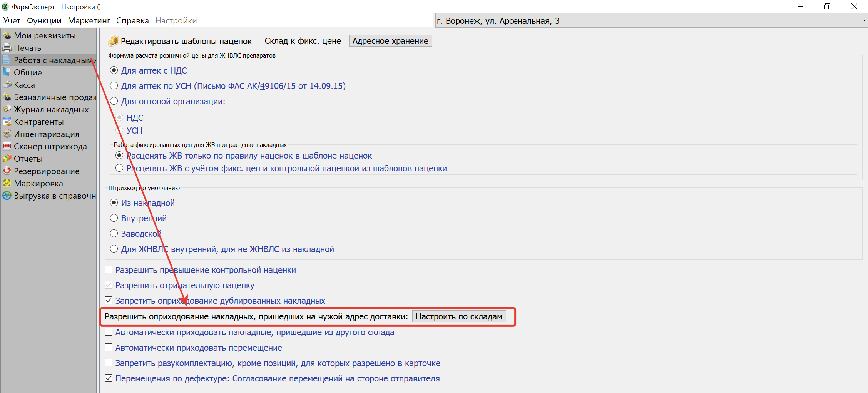Click the coins icon for editing markup templates

click(113, 41)
